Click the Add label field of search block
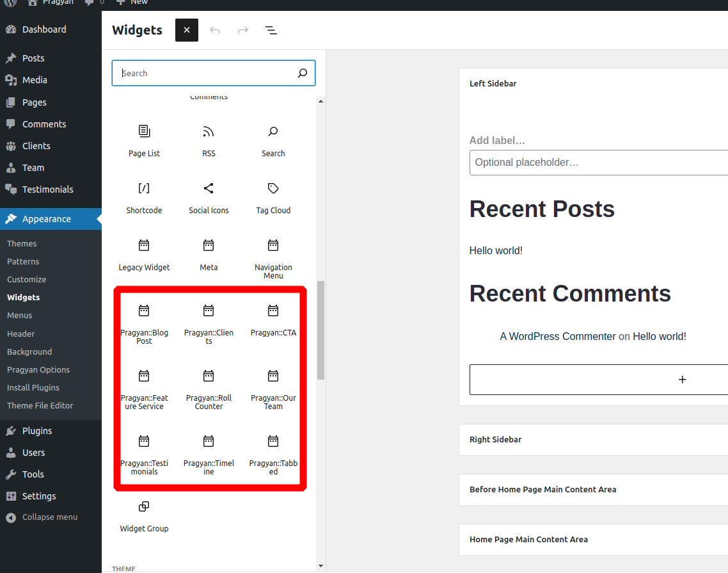Viewport: 728px width, 573px height. pyautogui.click(x=497, y=140)
